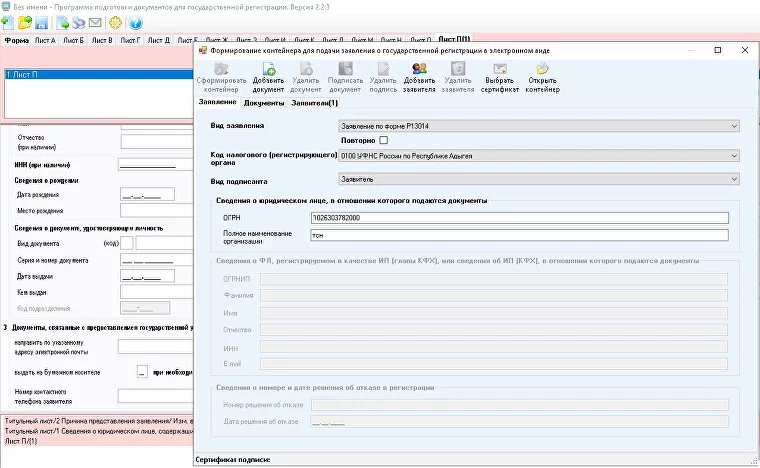
Task: Open settings via gear icon
Action: [115, 23]
